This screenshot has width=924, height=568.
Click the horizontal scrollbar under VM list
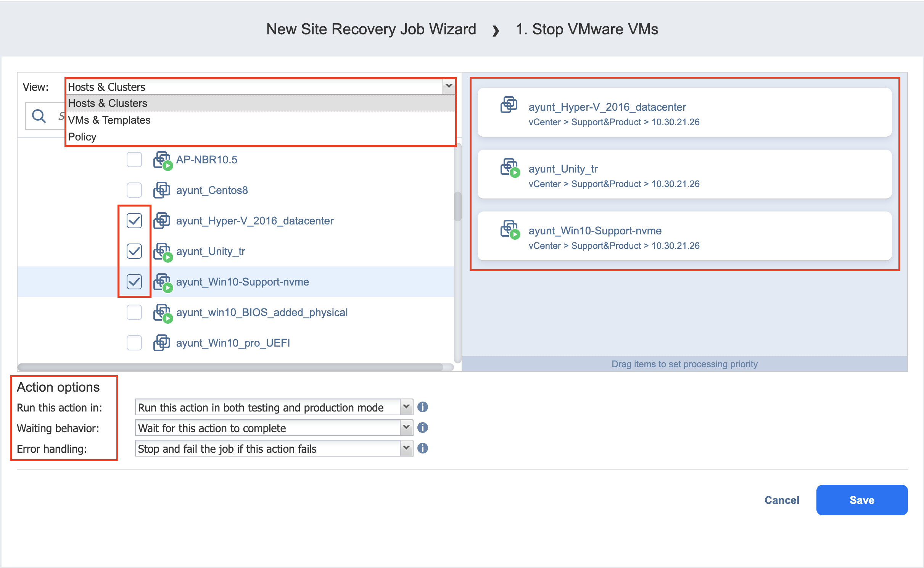(x=230, y=367)
